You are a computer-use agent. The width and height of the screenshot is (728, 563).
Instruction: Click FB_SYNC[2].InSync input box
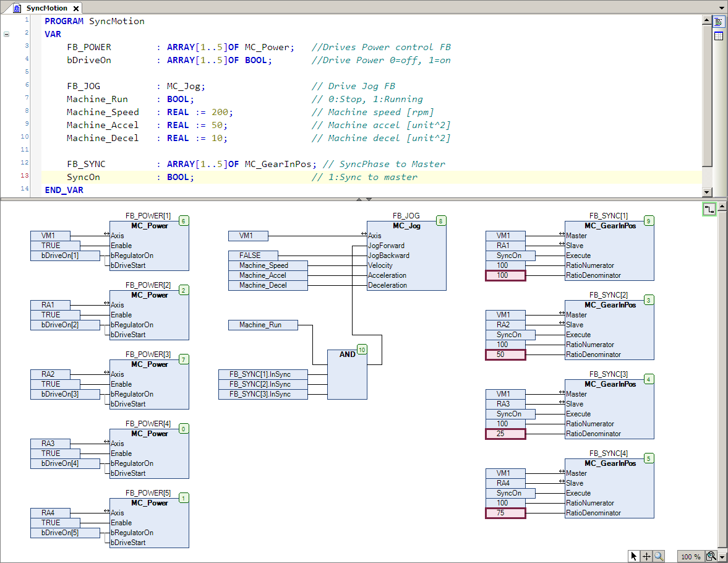point(263,384)
